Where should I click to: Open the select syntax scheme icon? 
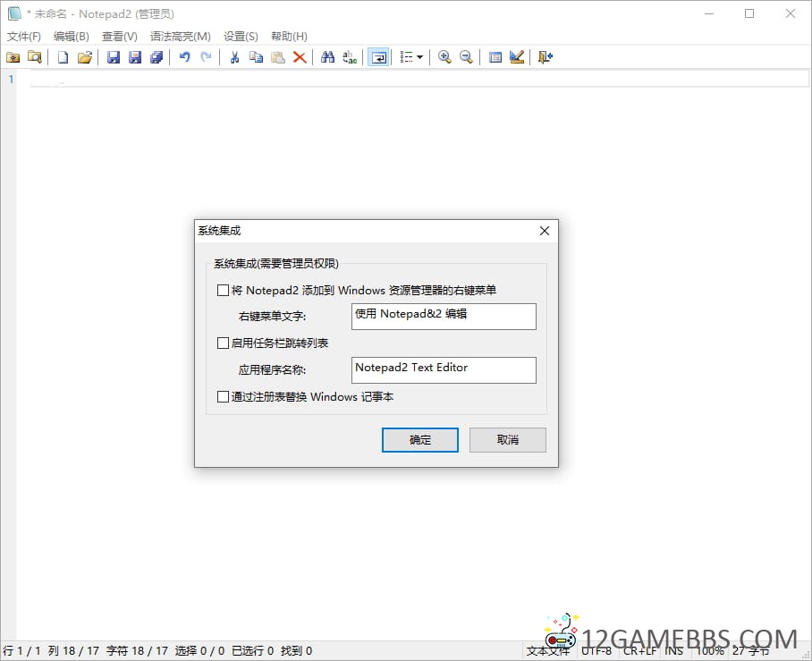[x=495, y=57]
